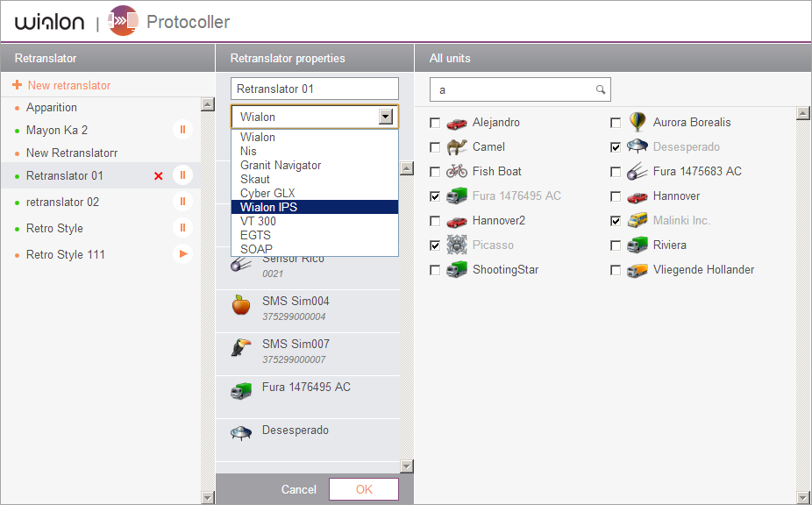The image size is (812, 505).
Task: Click the hot air balloon icon for Aurora Borealis
Action: click(637, 122)
